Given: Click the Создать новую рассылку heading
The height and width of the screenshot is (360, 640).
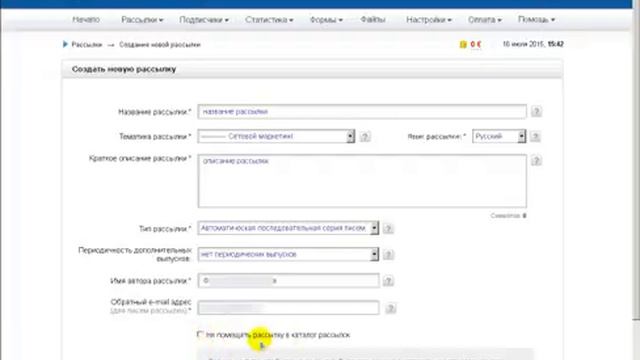Looking at the screenshot, I should [x=124, y=69].
